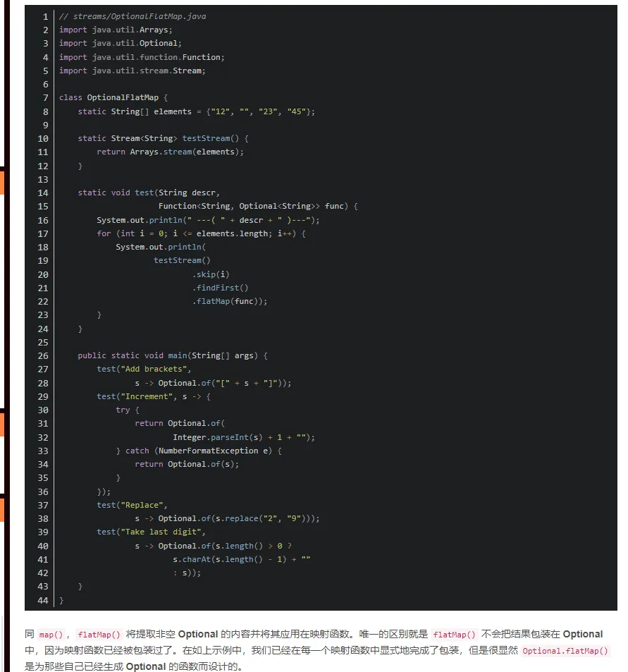Click the first inline code 'flatMap()' after 'map()'

point(99,635)
